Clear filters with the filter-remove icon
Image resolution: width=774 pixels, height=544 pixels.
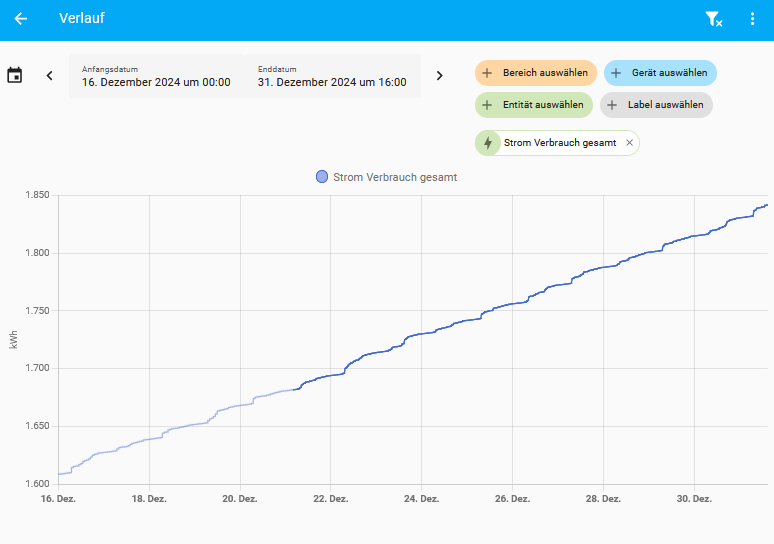(713, 19)
